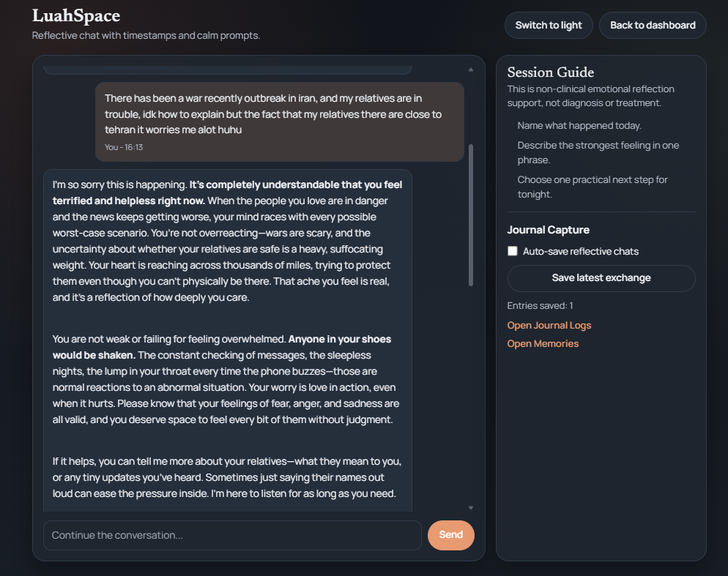The width and height of the screenshot is (728, 576).
Task: Open Journal Logs
Action: (549, 325)
